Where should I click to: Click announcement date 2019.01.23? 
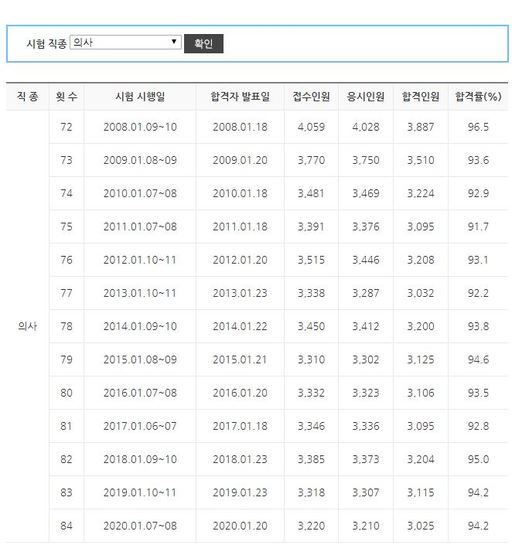(240, 493)
